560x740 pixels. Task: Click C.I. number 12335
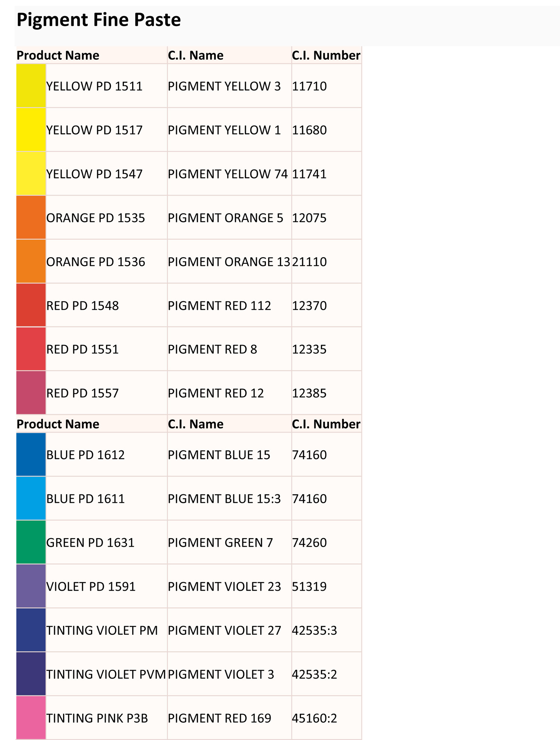309,349
